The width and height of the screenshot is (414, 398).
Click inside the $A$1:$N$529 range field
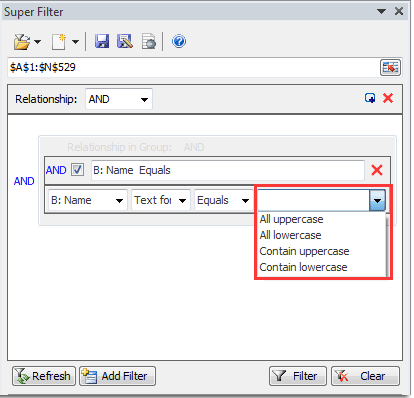click(193, 68)
